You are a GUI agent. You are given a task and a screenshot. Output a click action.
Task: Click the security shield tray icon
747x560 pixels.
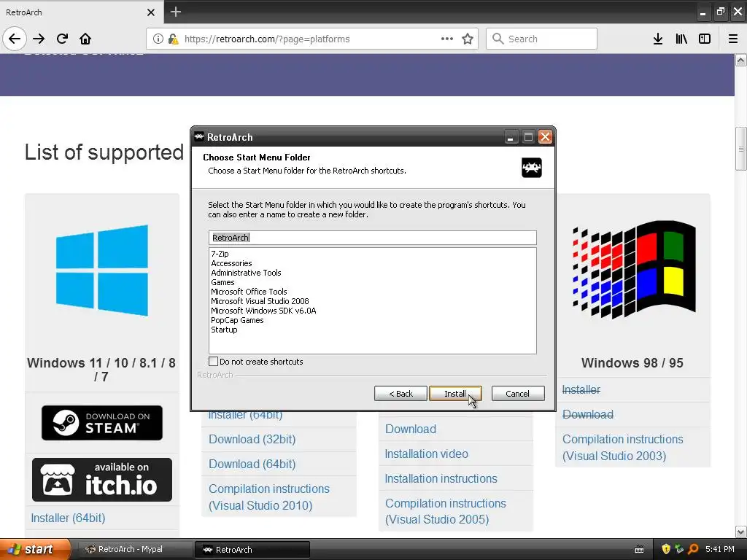[x=666, y=549]
